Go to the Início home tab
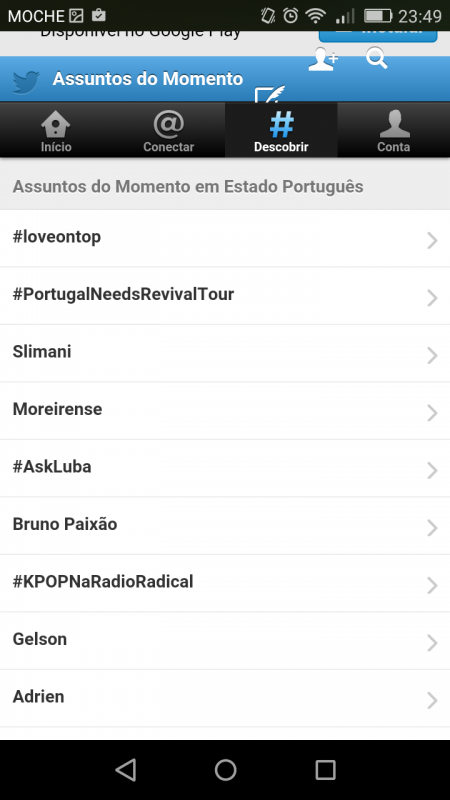The image size is (450, 800). coord(56,130)
